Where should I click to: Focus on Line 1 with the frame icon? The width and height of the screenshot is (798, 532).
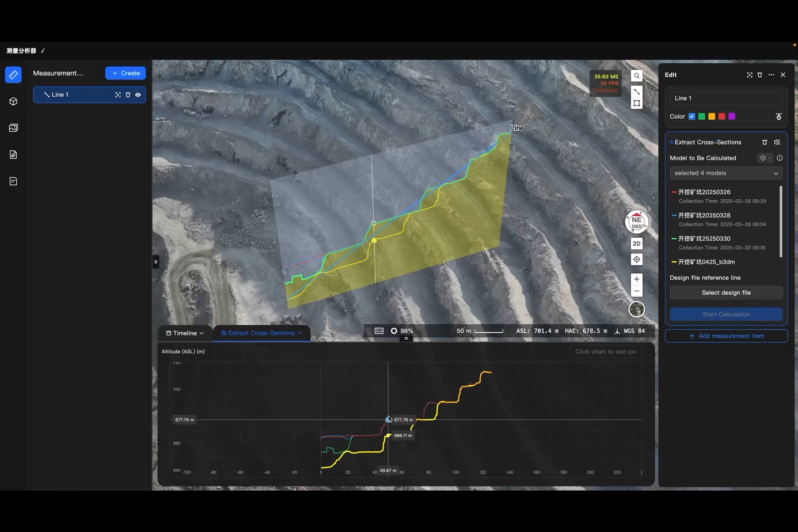118,95
